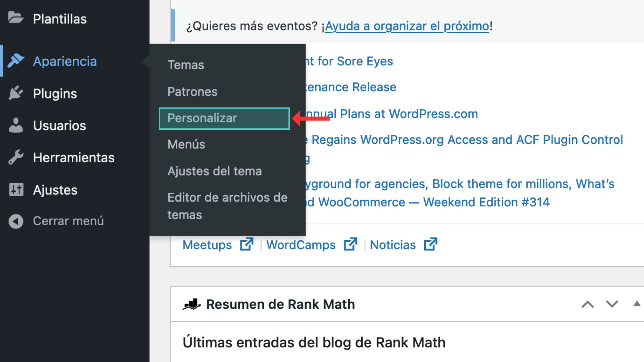
Task: Choose Ajustes del tema submenu entry
Action: [x=214, y=171]
